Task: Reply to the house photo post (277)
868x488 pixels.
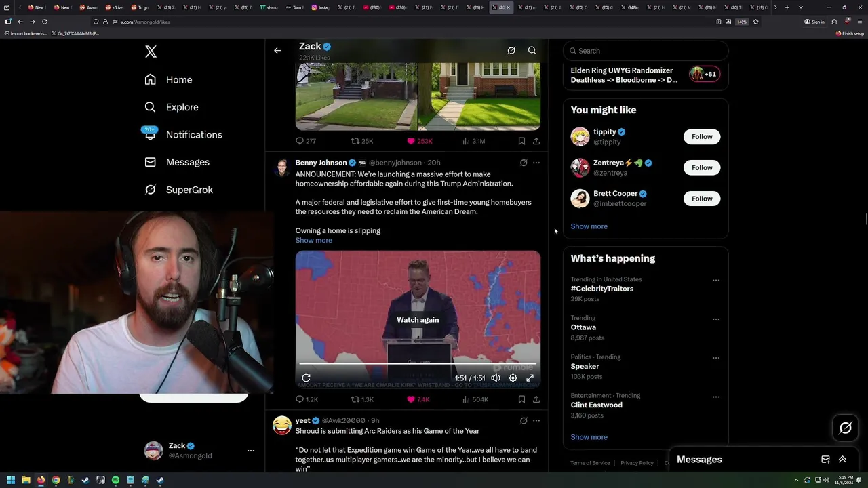Action: click(x=306, y=141)
